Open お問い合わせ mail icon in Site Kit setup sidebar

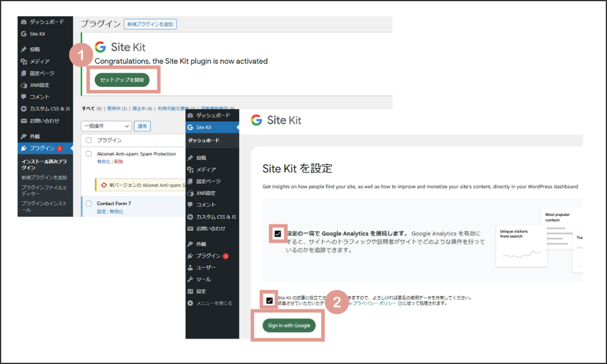190,229
